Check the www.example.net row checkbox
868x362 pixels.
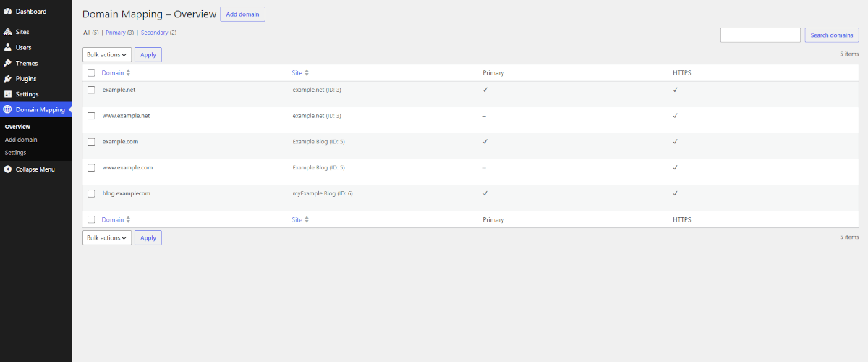point(91,116)
